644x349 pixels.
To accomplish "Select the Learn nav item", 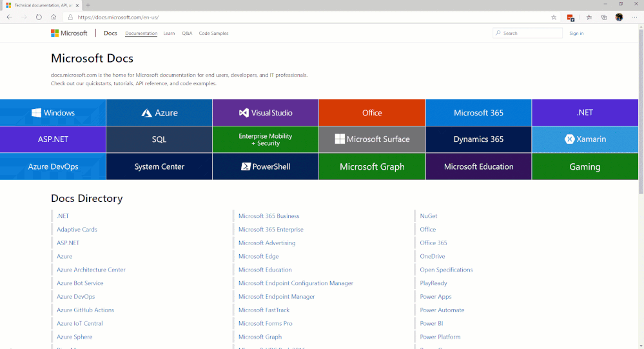I will click(x=169, y=34).
